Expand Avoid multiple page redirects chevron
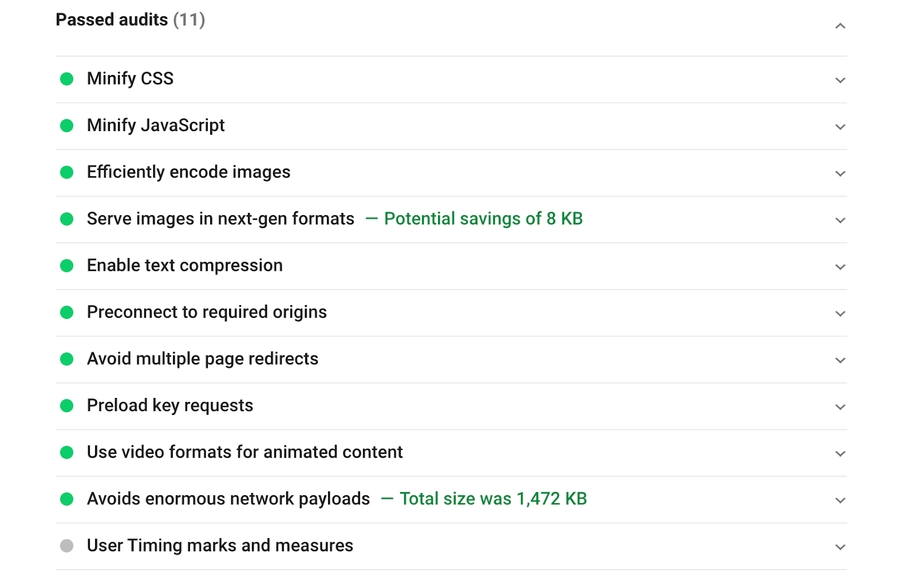Screen dimensions: 916x588 click(x=840, y=360)
